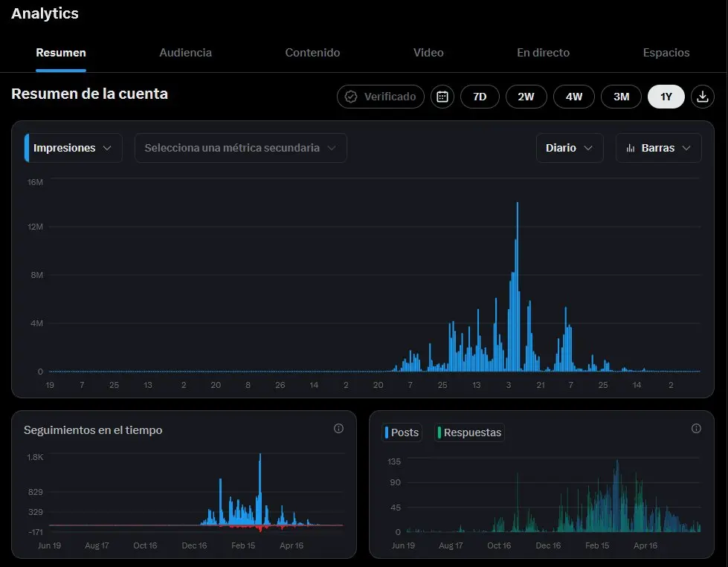Expand the Barras chart type dropdown
The width and height of the screenshot is (728, 567).
(x=658, y=148)
